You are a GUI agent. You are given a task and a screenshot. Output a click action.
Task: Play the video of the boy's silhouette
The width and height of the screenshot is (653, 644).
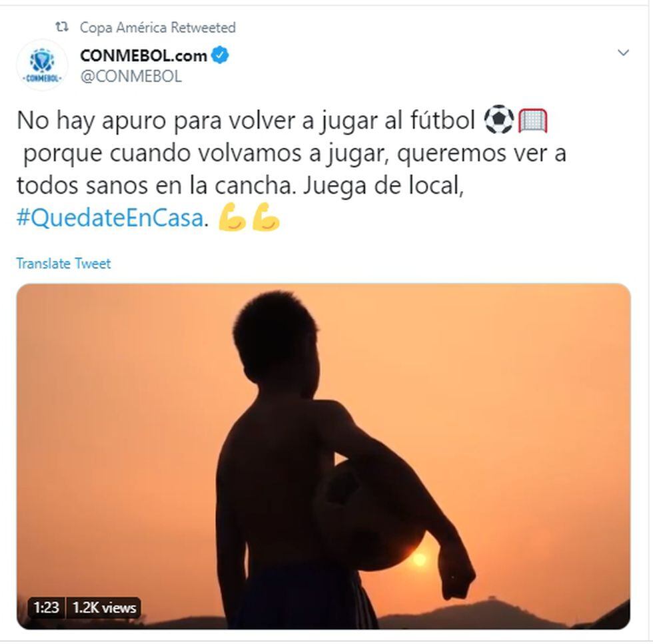[x=324, y=456]
